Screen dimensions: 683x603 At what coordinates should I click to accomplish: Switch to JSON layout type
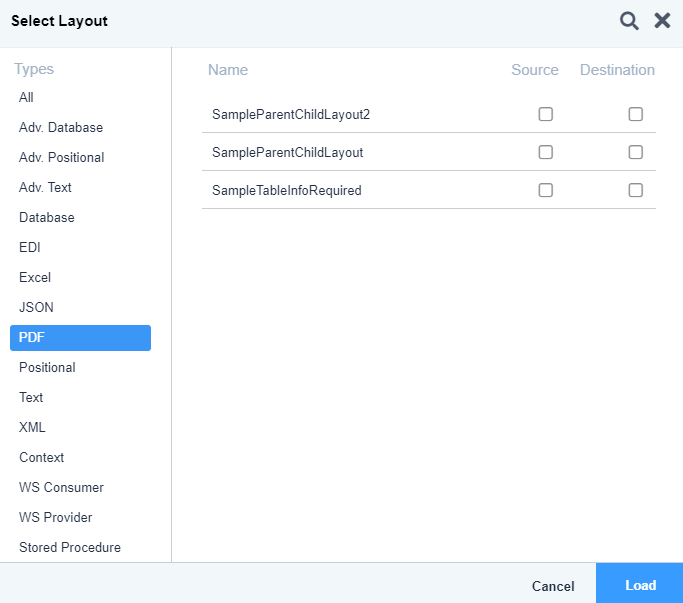click(x=36, y=307)
